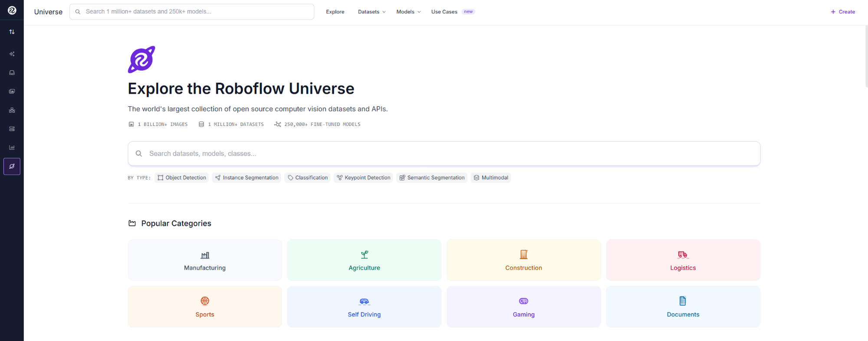The height and width of the screenshot is (341, 868).
Task: Expand the Models dropdown menu
Action: pos(408,12)
